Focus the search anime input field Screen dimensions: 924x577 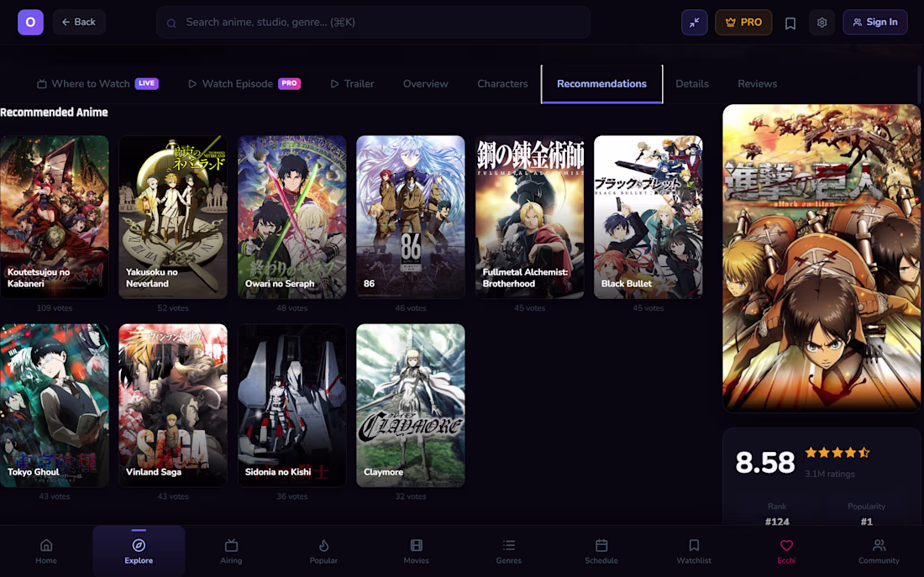tap(373, 23)
